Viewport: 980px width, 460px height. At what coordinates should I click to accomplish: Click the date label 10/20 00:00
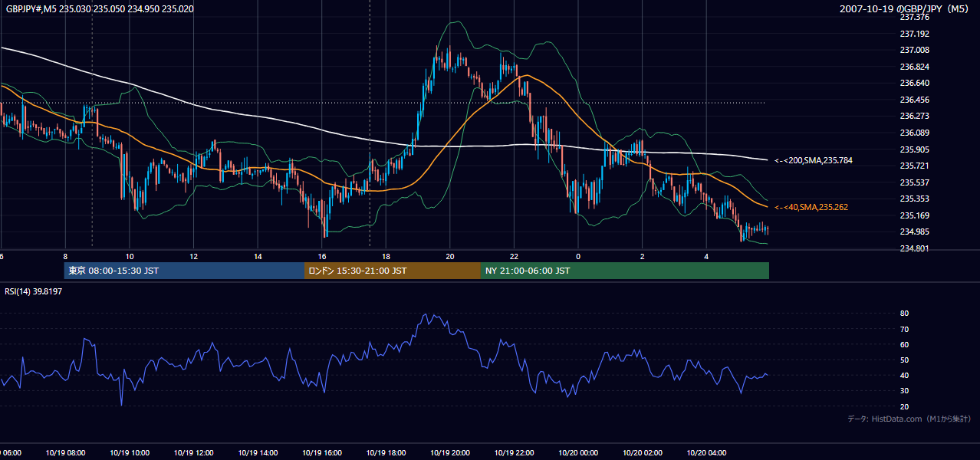[578, 453]
